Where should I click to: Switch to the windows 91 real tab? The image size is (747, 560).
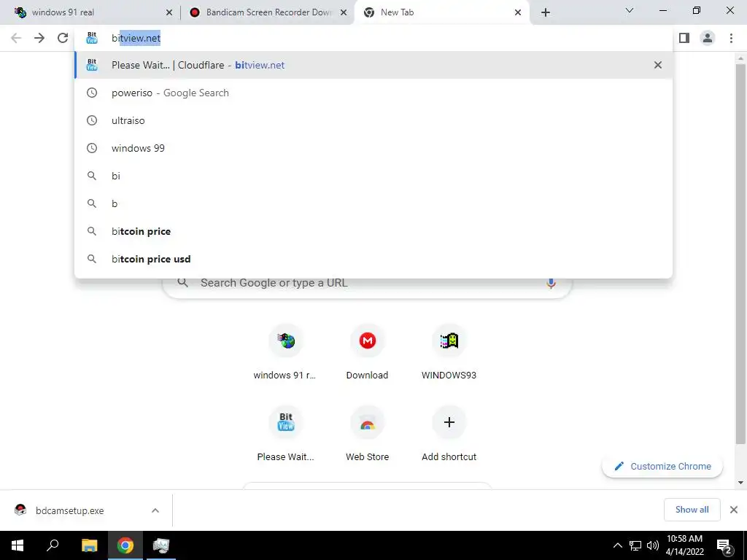point(90,12)
